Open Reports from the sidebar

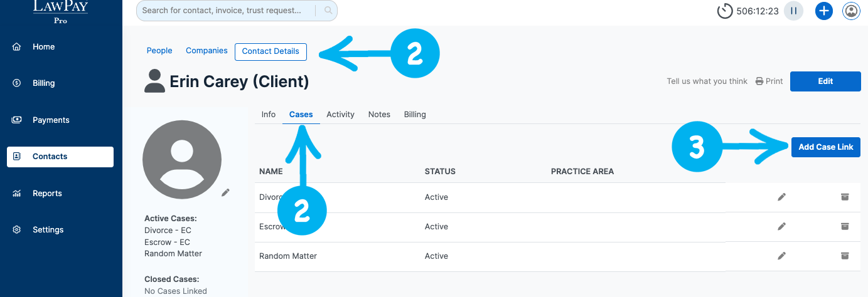coord(47,194)
